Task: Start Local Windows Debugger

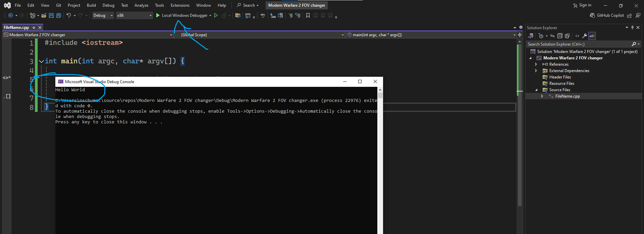Action: point(181,15)
